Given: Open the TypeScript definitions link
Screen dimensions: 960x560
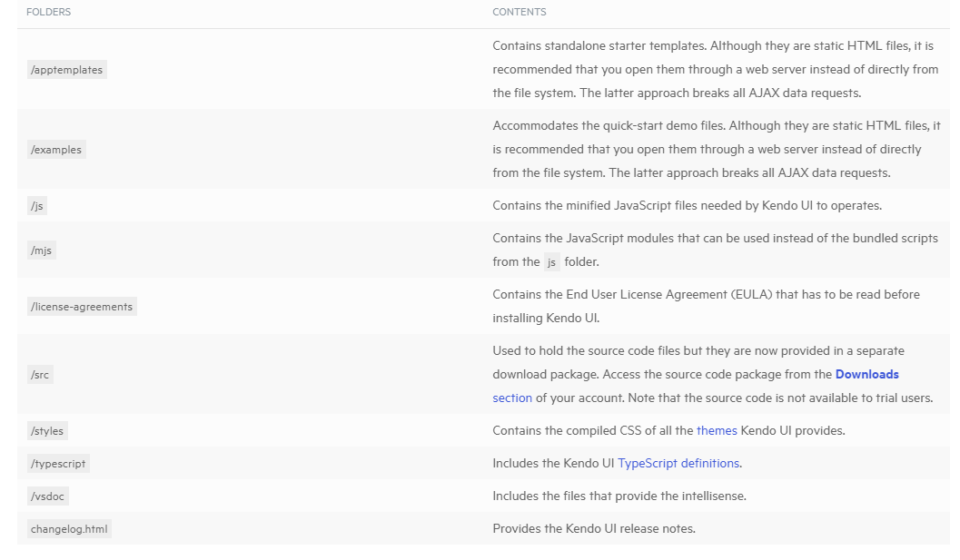Looking at the screenshot, I should click(x=678, y=463).
